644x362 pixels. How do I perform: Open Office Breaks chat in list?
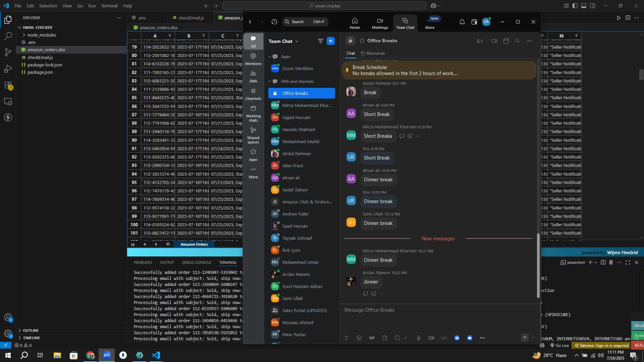[x=302, y=93]
